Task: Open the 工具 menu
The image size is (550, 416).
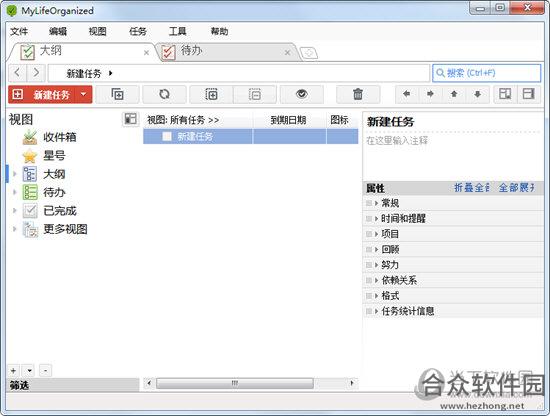Action: tap(177, 32)
